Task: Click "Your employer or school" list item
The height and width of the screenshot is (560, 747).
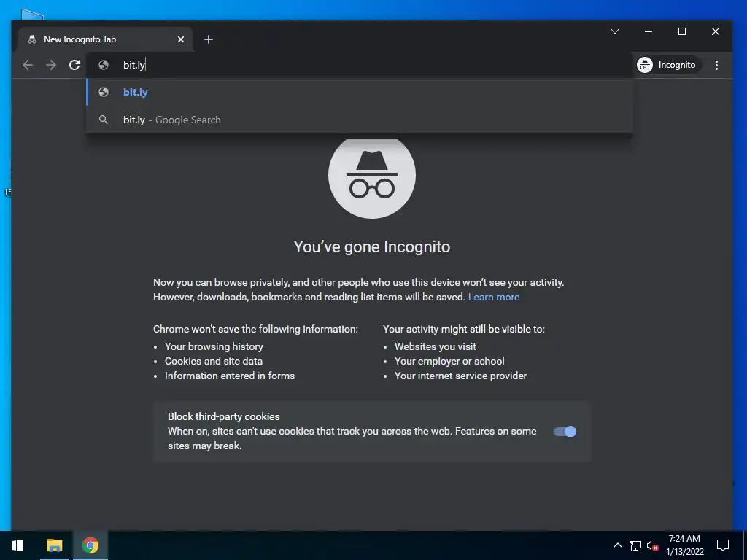Action: point(449,361)
